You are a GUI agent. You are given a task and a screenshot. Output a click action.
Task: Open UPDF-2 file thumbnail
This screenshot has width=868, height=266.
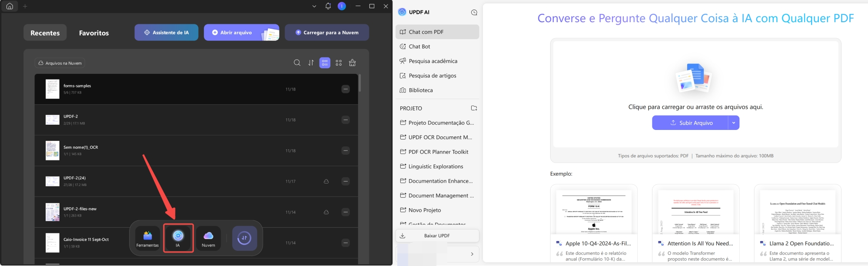(53, 120)
